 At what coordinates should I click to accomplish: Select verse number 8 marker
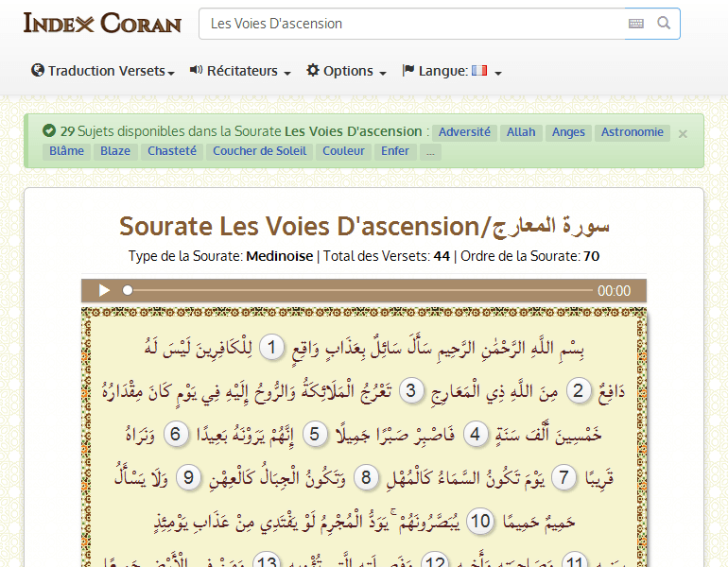(368, 476)
